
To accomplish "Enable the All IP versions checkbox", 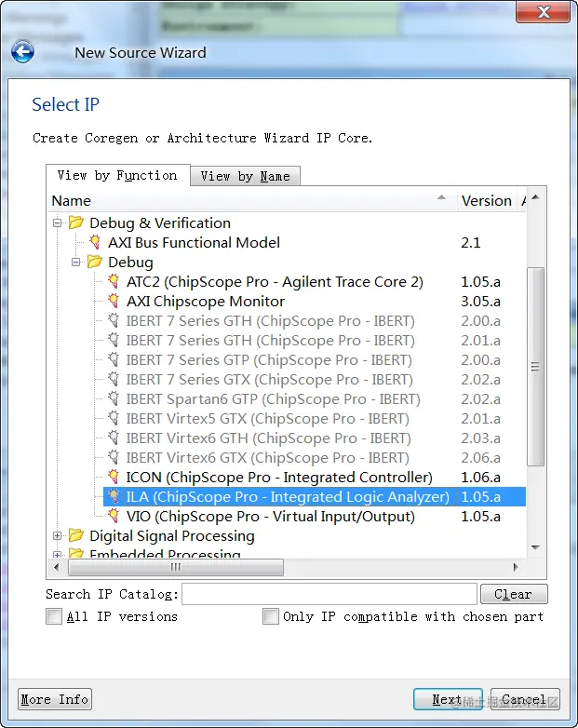I will click(54, 616).
